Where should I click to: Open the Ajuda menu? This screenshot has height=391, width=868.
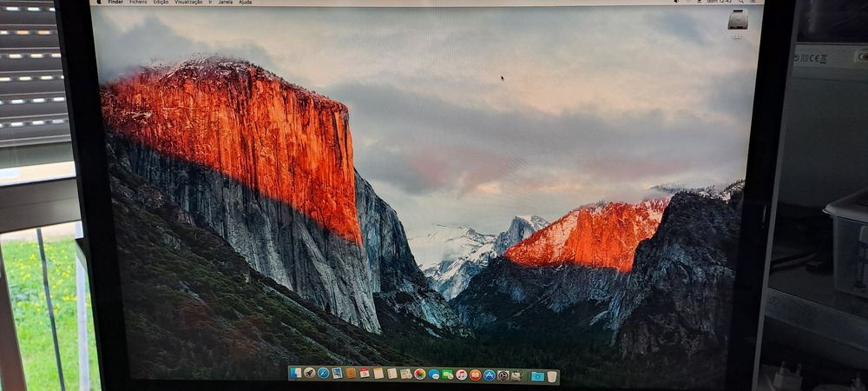tap(246, 3)
